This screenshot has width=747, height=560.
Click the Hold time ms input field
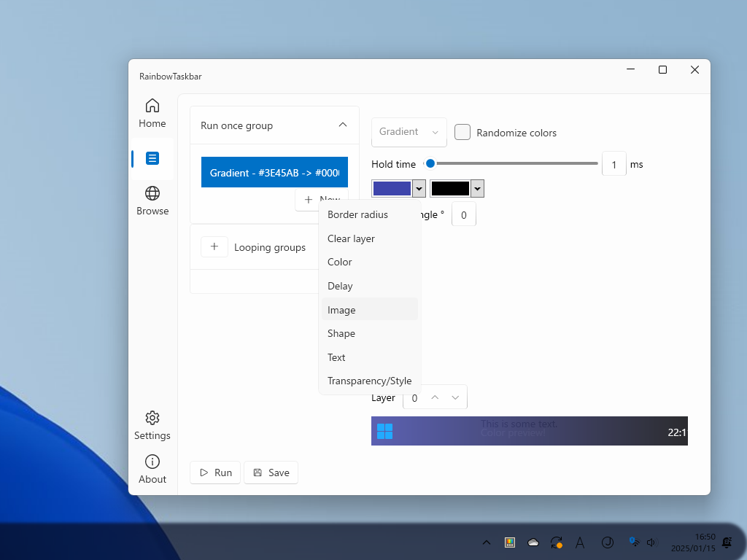(614, 164)
